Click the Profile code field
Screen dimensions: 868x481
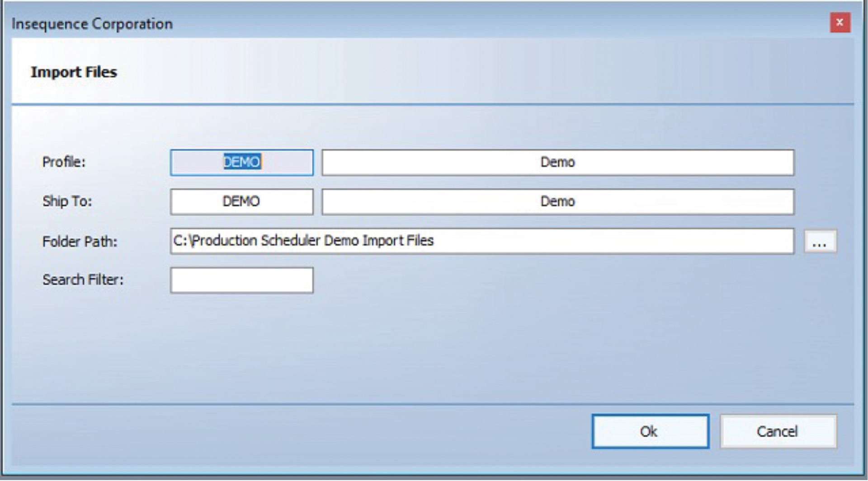click(x=241, y=163)
